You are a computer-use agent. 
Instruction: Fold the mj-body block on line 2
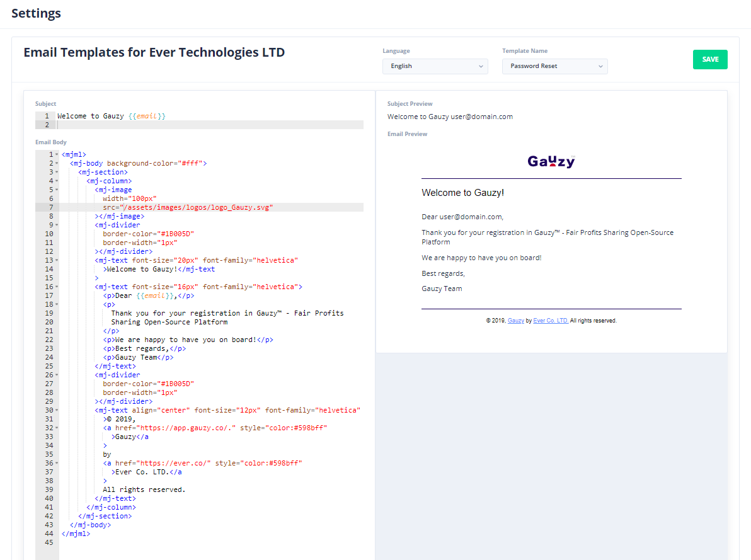coord(56,163)
